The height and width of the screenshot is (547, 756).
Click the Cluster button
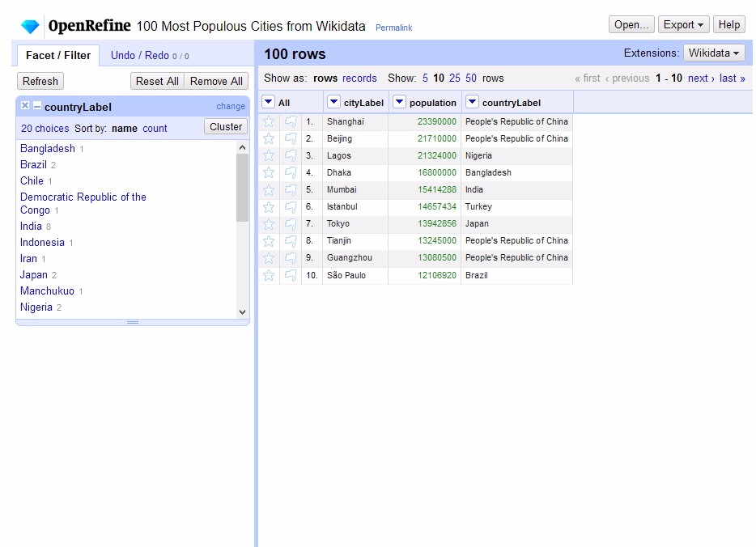tap(226, 126)
